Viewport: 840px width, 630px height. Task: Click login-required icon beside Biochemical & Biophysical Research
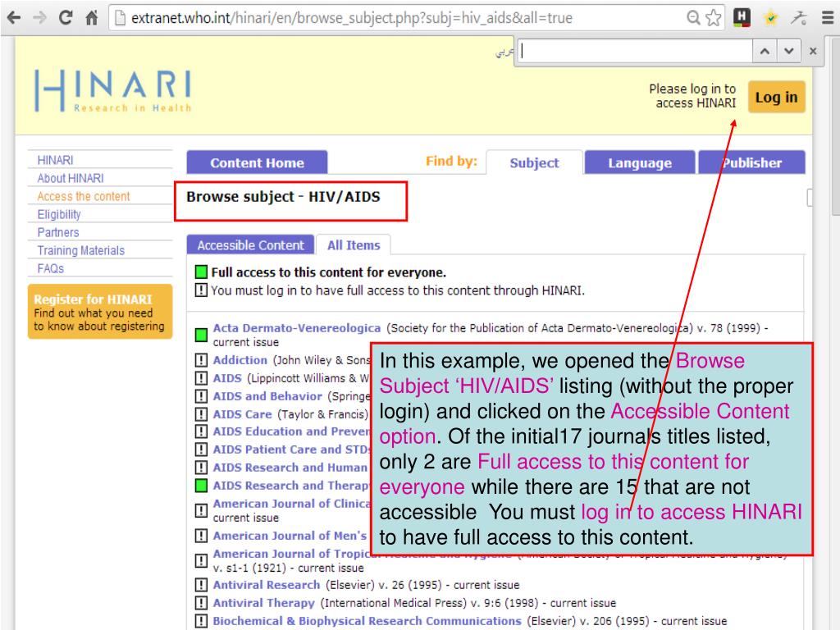tap(201, 621)
